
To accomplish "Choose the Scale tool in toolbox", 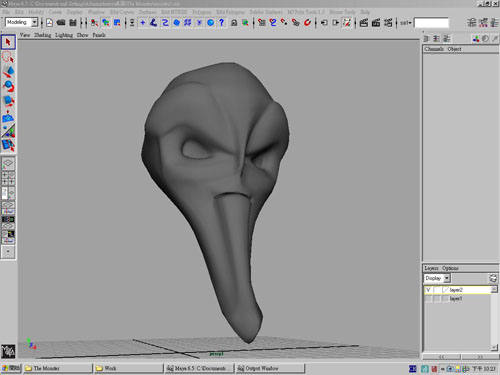I will coord(8,101).
